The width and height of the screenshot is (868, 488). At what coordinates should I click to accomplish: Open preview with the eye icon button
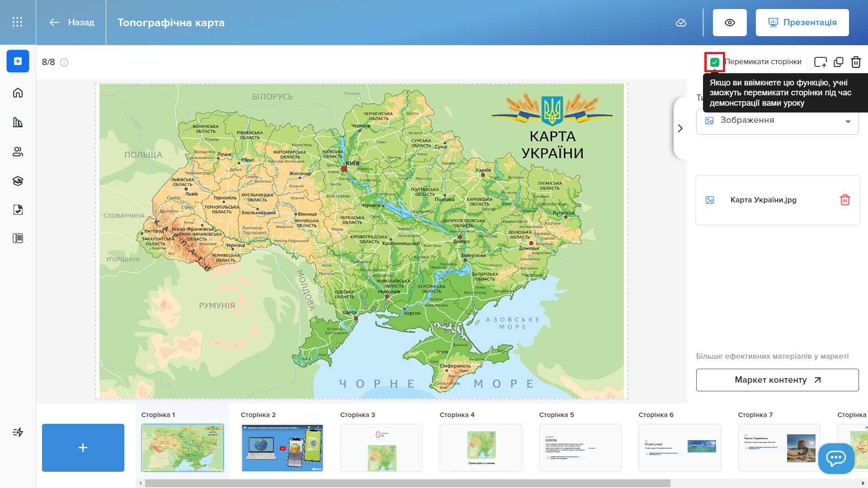[x=730, y=23]
